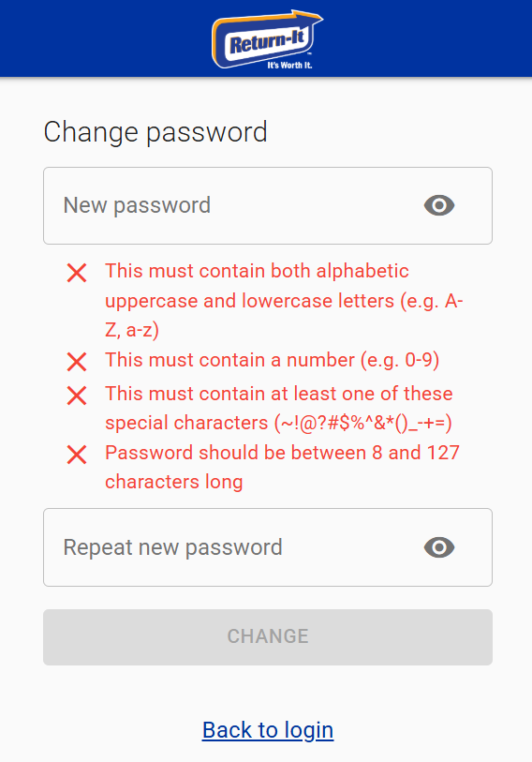The width and height of the screenshot is (532, 762).
Task: Focus the New password input field
Action: coord(268,205)
